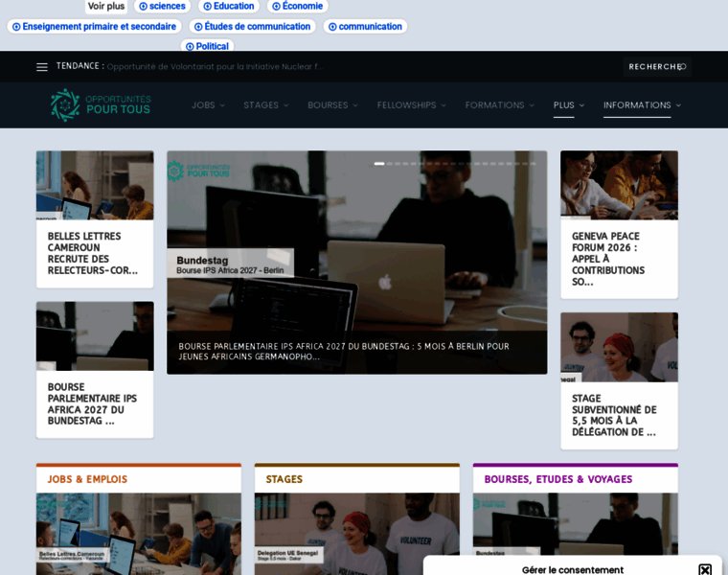Screen dimensions: 728x575
Task: Open the Formations navigation menu
Action: pyautogui.click(x=499, y=105)
